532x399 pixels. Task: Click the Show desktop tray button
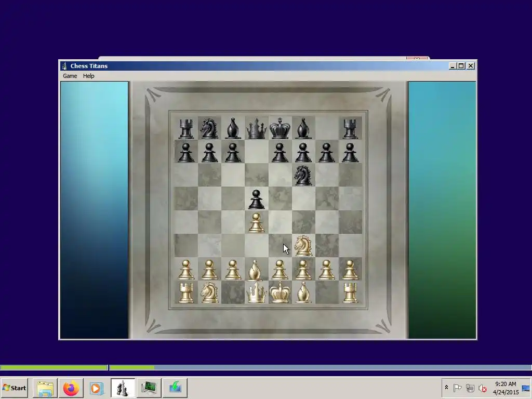click(x=527, y=388)
